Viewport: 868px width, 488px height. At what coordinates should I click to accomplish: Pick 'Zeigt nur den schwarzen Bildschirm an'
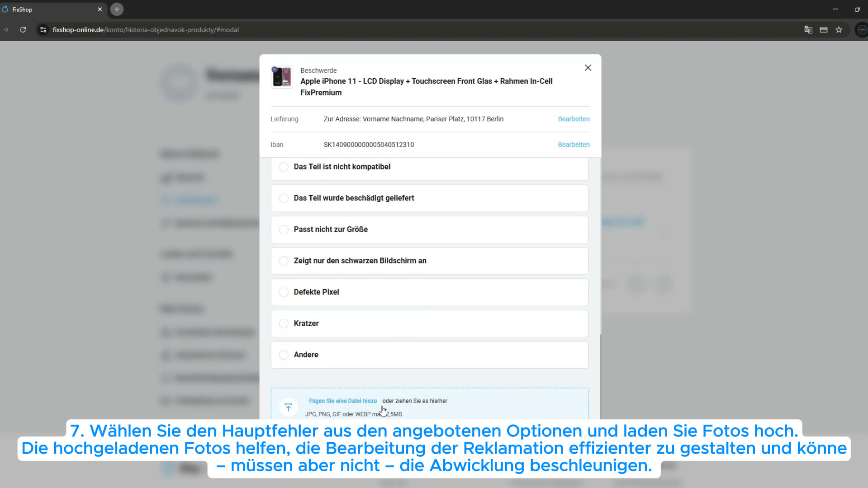click(x=284, y=261)
